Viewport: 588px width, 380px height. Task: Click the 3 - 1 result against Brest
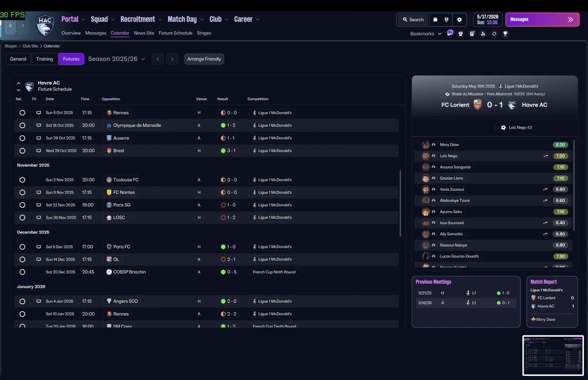228,151
